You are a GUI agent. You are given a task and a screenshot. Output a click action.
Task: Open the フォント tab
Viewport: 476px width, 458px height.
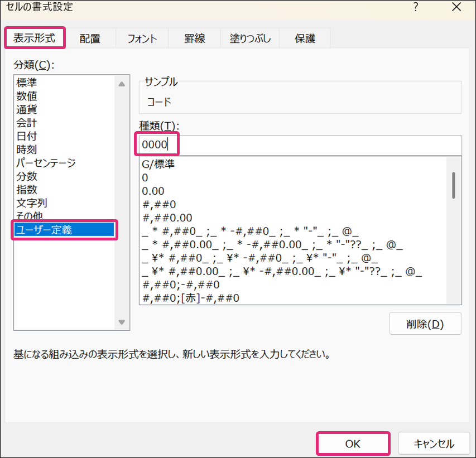point(142,38)
